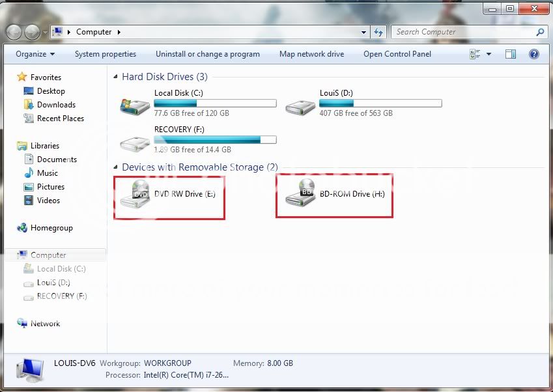
Task: Open Homegroup in navigation pane
Action: 51,228
